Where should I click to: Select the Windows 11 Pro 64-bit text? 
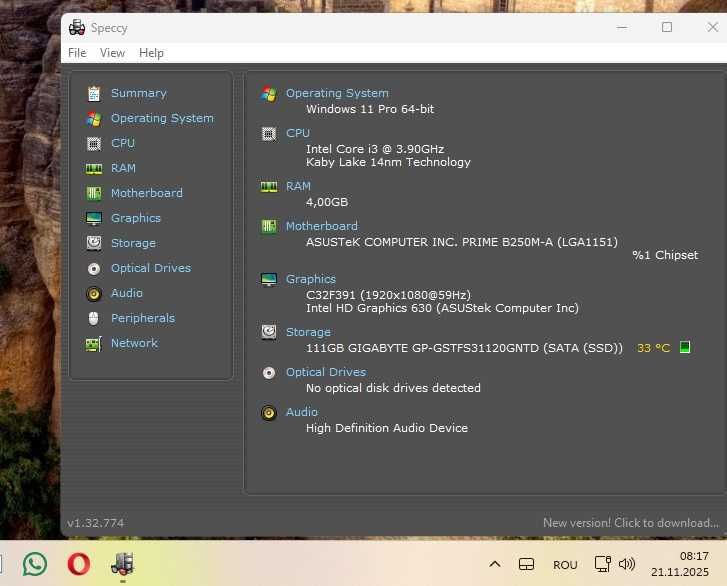[370, 109]
